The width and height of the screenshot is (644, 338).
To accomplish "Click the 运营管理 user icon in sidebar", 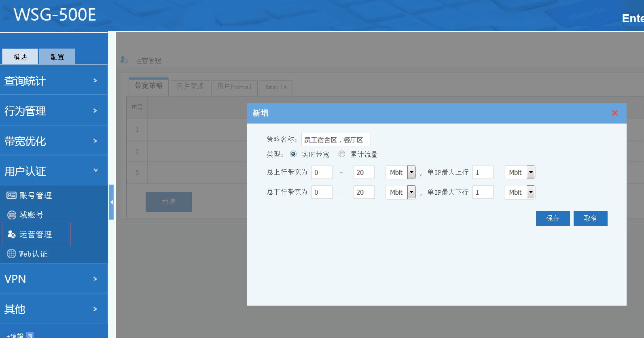I will (x=12, y=234).
